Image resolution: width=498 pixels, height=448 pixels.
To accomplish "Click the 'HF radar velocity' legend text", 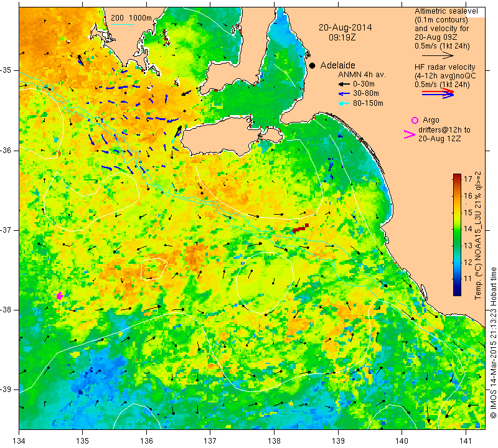I will [x=445, y=67].
